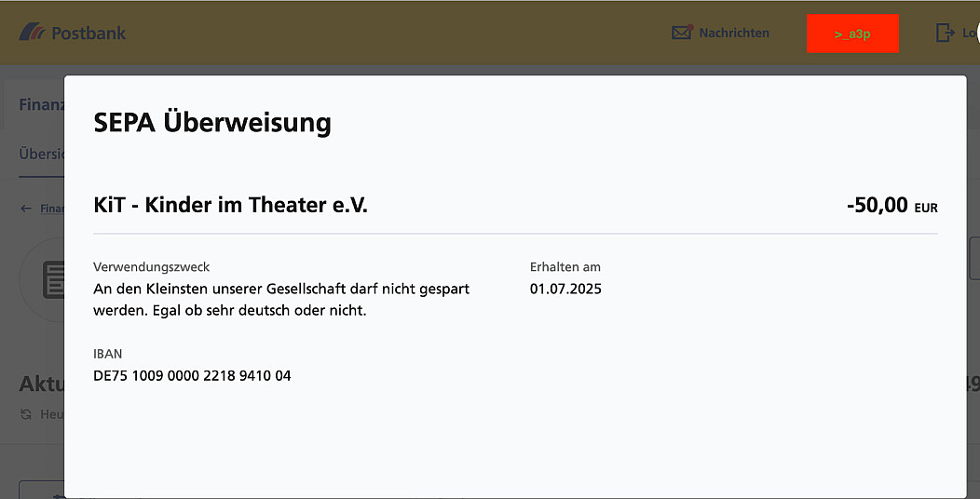The width and height of the screenshot is (980, 499).
Task: Switch to the Finanzen tab behind the dialog
Action: [41, 104]
